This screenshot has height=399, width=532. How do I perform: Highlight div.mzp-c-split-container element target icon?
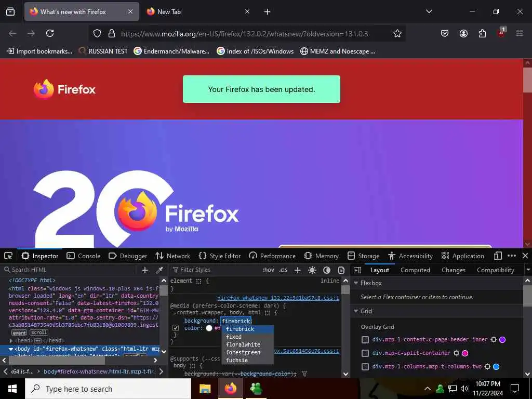[456, 353]
